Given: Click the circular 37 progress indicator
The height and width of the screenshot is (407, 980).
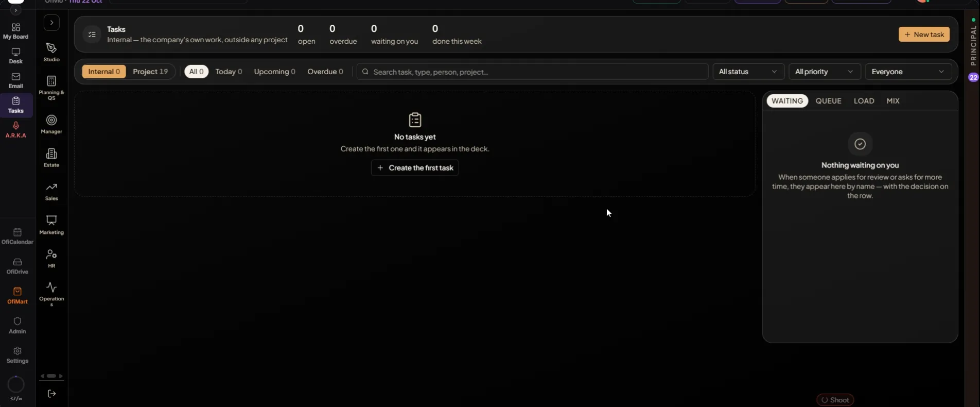Looking at the screenshot, I should (x=16, y=384).
